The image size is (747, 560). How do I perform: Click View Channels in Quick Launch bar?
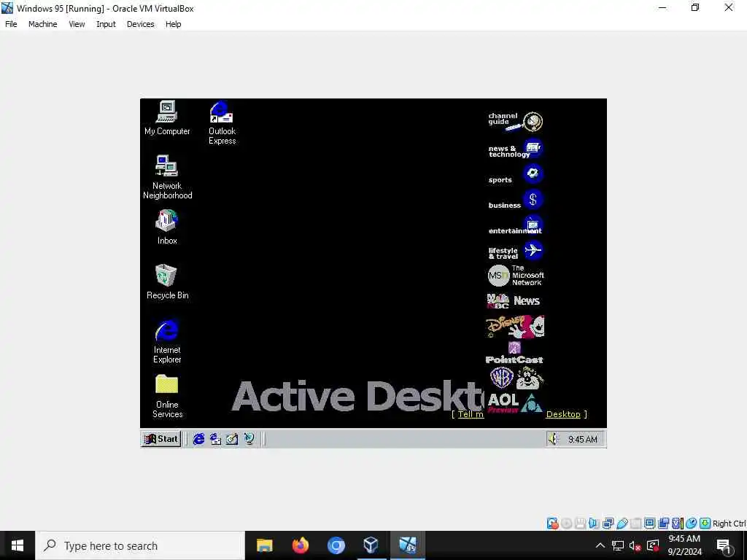coord(249,438)
